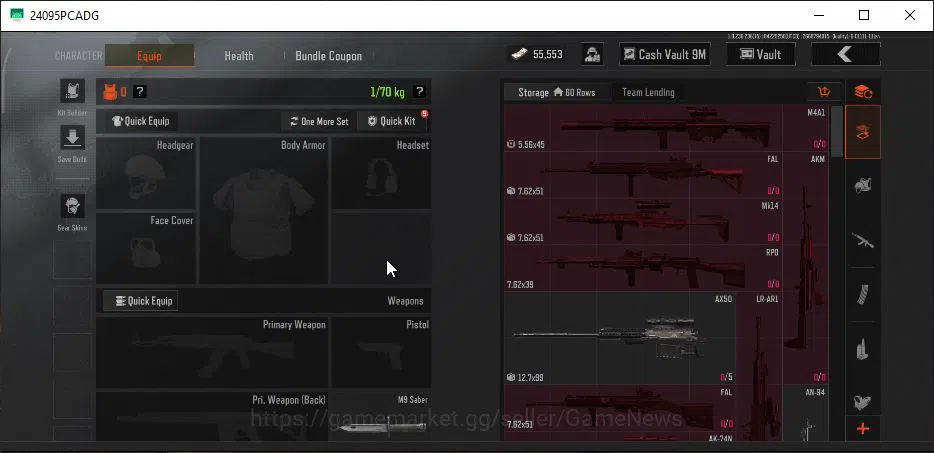934x453 pixels.
Task: Filter storage by weapon sight attachment icon
Action: (x=863, y=402)
